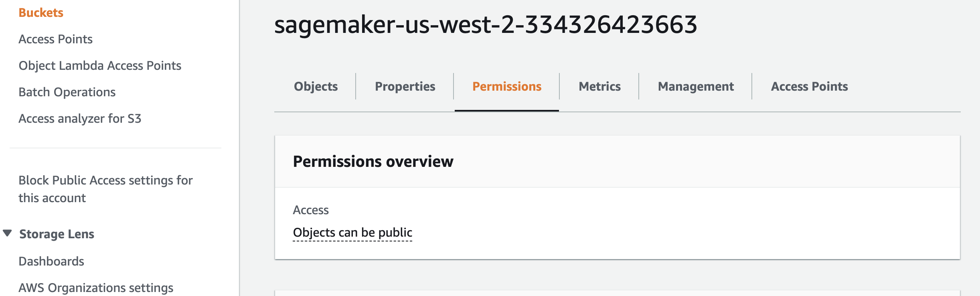Click the Permissions overview heading
The height and width of the screenshot is (296, 980).
point(373,161)
